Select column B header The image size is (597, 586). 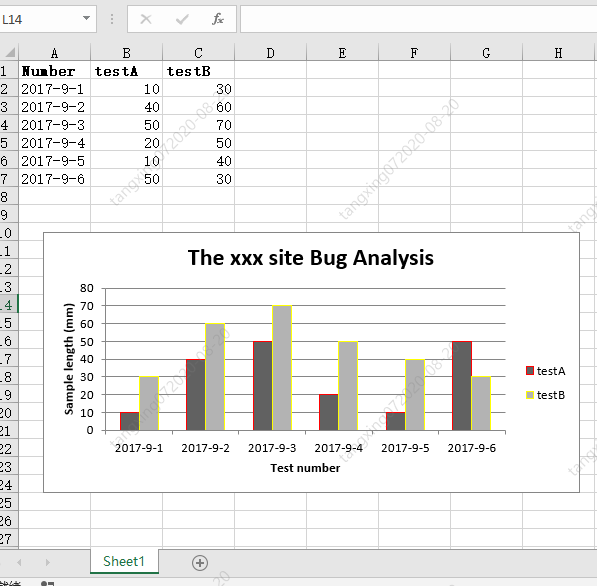pyautogui.click(x=126, y=53)
